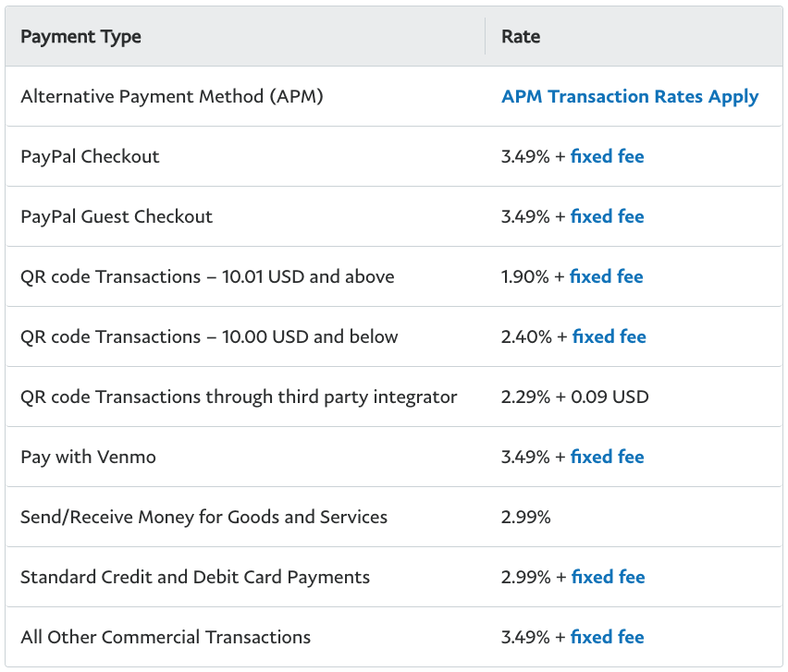Select Standard Credit and Debit Card Payments label
This screenshot has width=788, height=672.
tap(195, 577)
